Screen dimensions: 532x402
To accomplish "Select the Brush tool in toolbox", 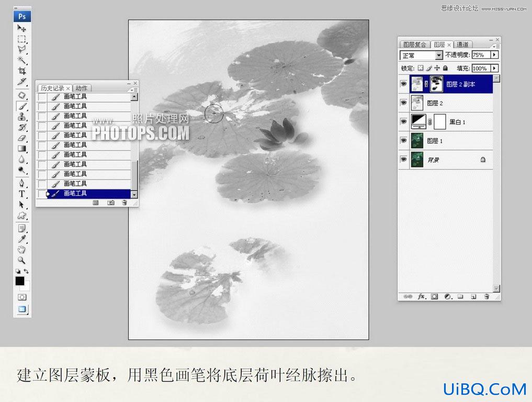I will [22, 106].
